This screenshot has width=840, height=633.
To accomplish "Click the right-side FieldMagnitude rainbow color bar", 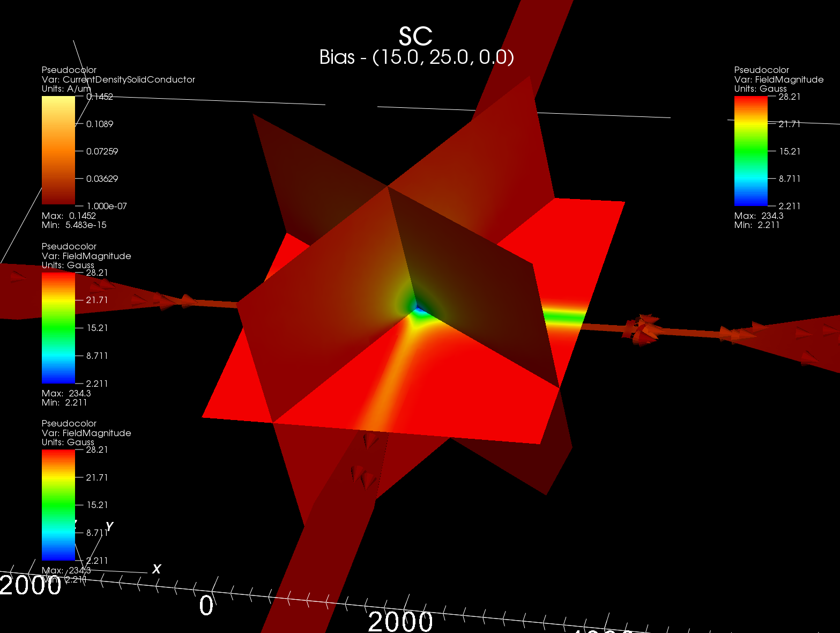I will pyautogui.click(x=750, y=151).
